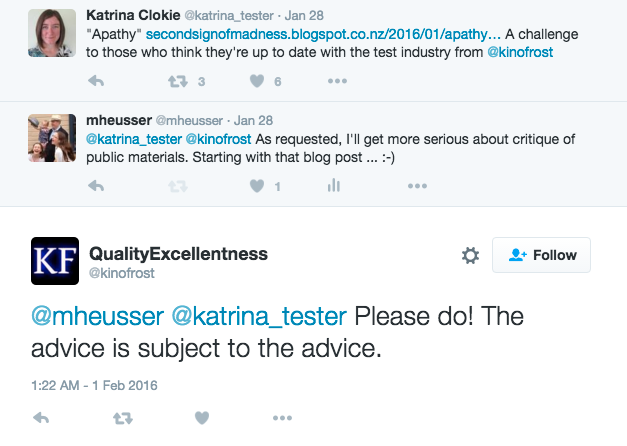This screenshot has width=627, height=446.
Task: Like mheusser's tweet with the heart
Action: [x=257, y=186]
